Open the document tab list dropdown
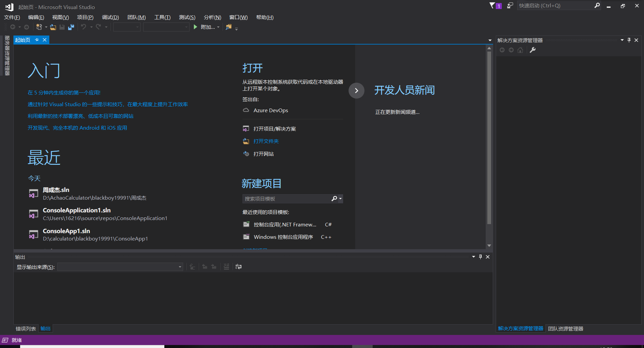Image resolution: width=644 pixels, height=348 pixels. 490,40
